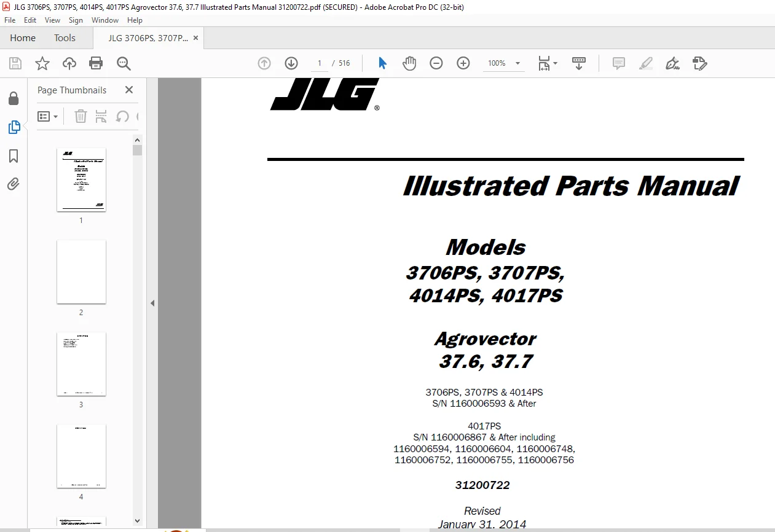Image resolution: width=775 pixels, height=532 pixels.
Task: Toggle the Page Thumbnails panel icon
Action: tap(14, 127)
